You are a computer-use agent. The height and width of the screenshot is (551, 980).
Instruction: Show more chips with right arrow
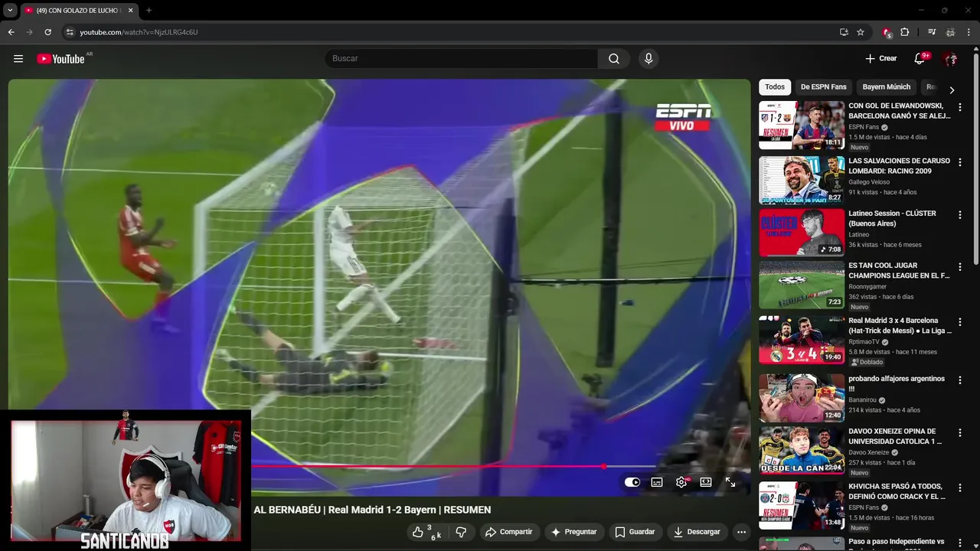952,90
